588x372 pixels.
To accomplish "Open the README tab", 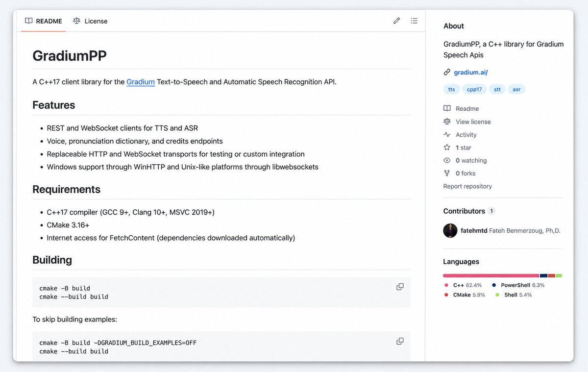I will (x=44, y=21).
